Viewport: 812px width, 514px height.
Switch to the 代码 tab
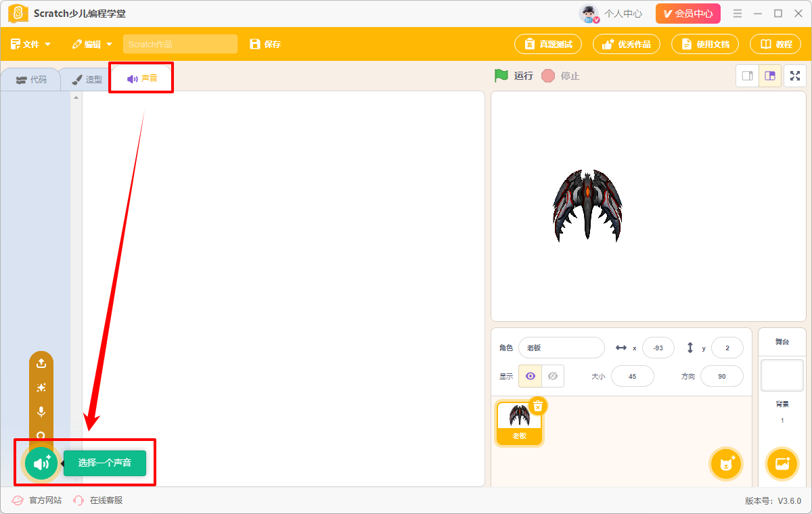(x=31, y=79)
